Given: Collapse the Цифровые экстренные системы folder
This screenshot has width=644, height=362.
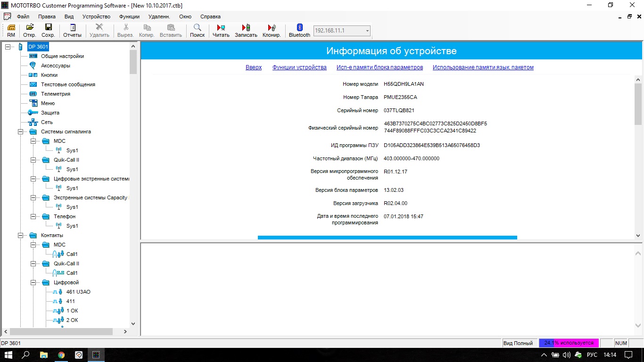Looking at the screenshot, I should coord(33,179).
